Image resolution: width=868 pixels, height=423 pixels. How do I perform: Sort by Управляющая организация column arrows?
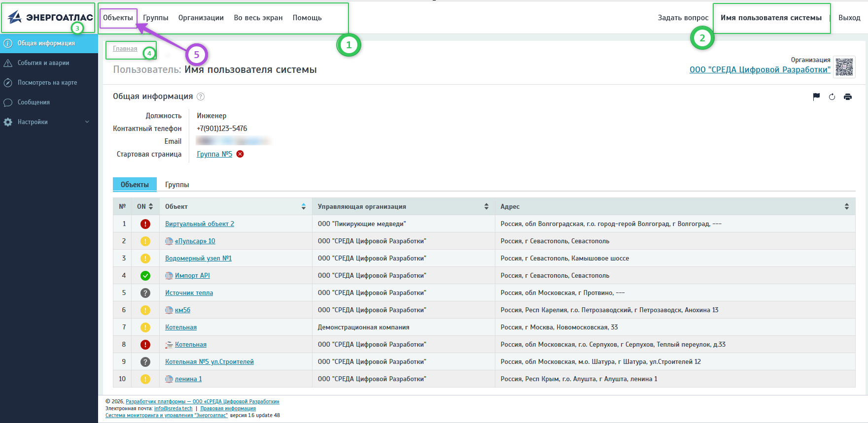click(x=486, y=207)
